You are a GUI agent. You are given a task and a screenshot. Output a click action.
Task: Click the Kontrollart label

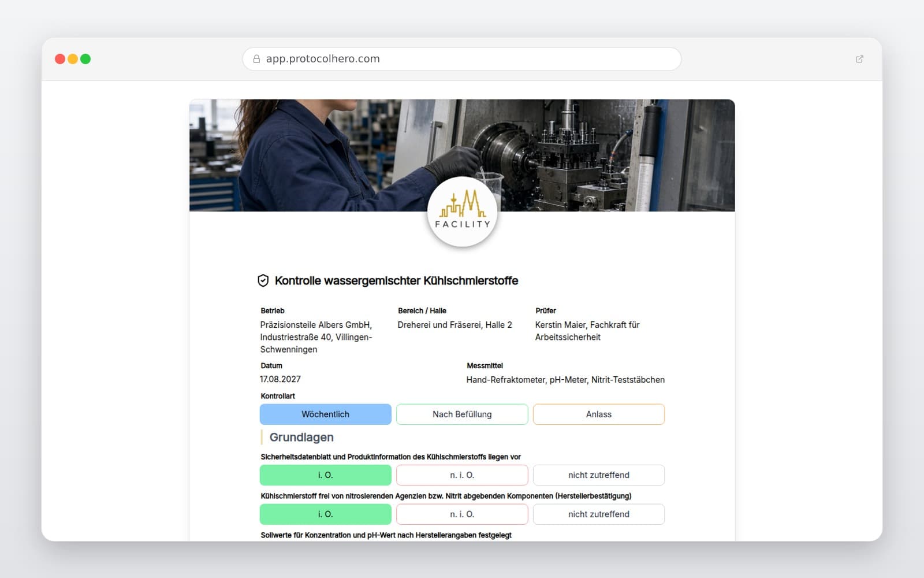pos(278,396)
